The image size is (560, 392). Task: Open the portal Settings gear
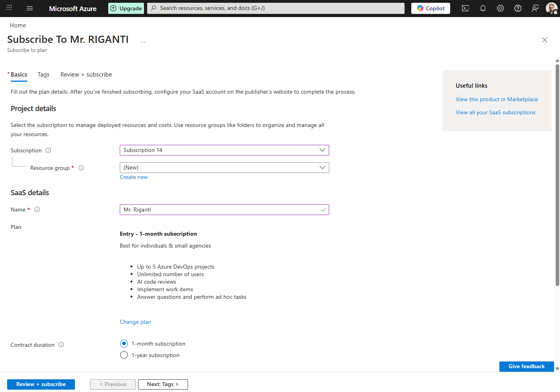pyautogui.click(x=500, y=8)
